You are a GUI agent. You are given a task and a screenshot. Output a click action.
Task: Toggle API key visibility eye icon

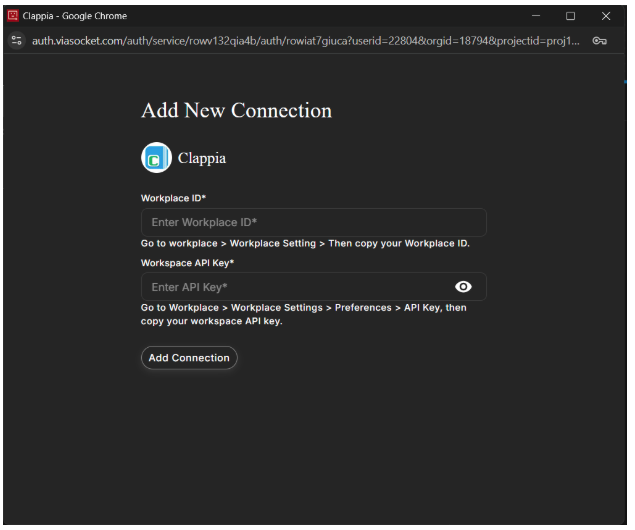click(463, 287)
